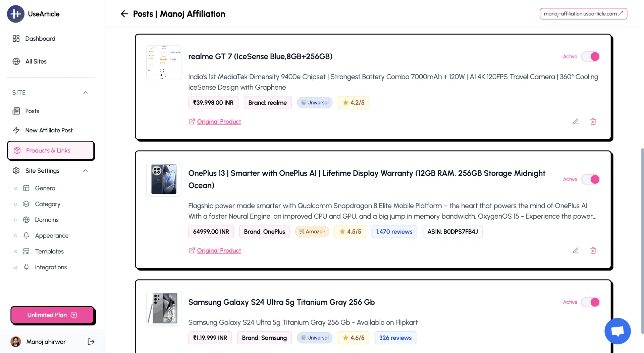Collapse the Site Settings section
The width and height of the screenshot is (644, 353).
85,171
